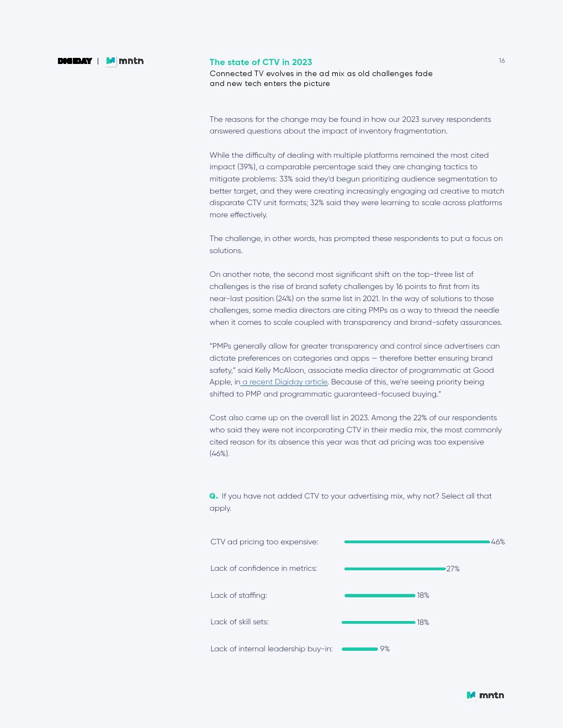
Task: Click the title The state of CTV in 2023
Action: pos(261,62)
